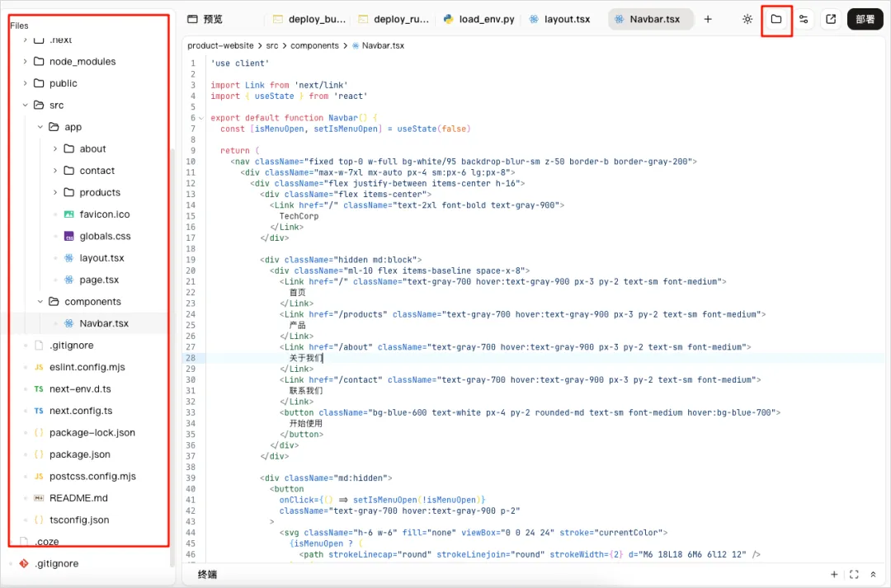Open tsconfig.json file
This screenshot has height=588, width=891.
(79, 520)
